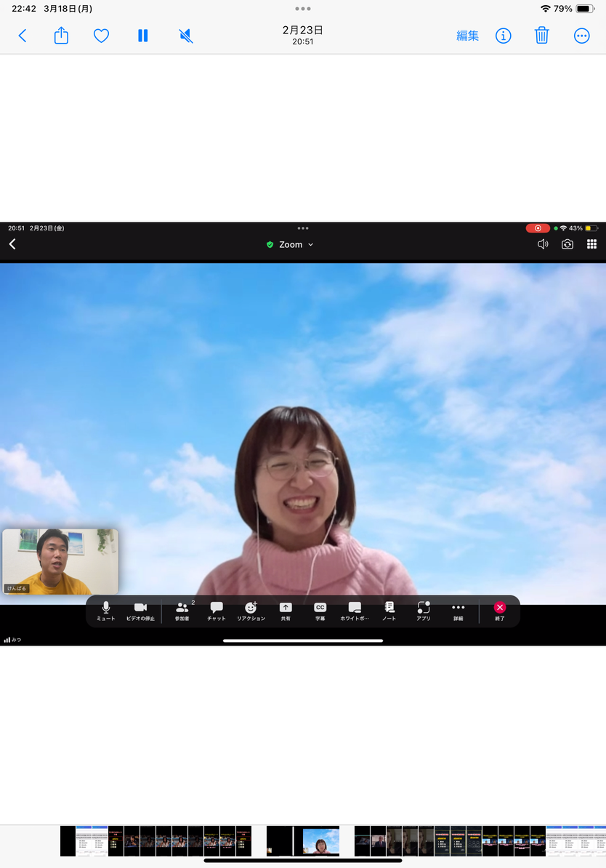Open the info circle icon

(x=503, y=36)
